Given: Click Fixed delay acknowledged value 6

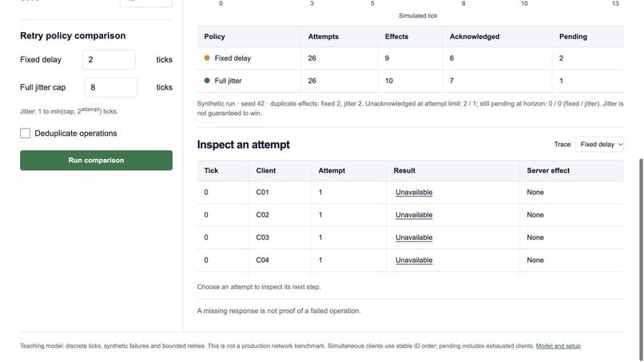Looking at the screenshot, I should pos(451,58).
